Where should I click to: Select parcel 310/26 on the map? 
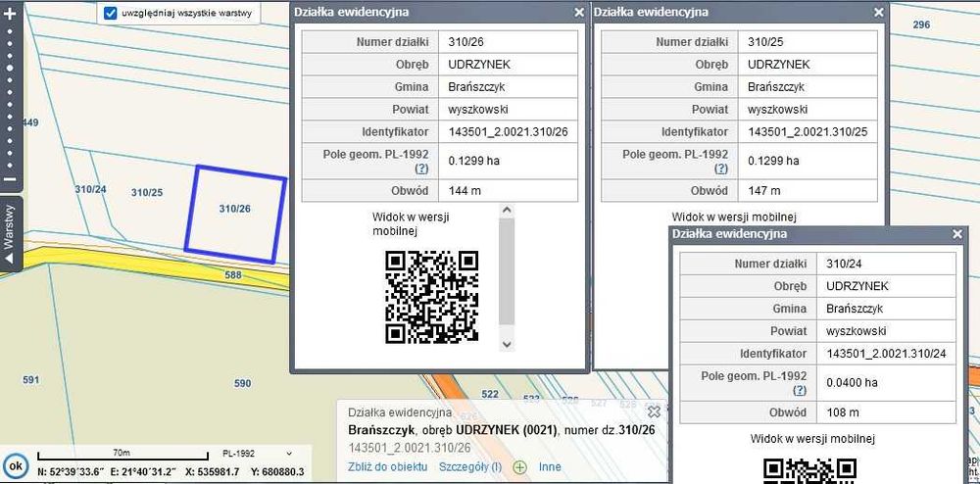click(235, 214)
